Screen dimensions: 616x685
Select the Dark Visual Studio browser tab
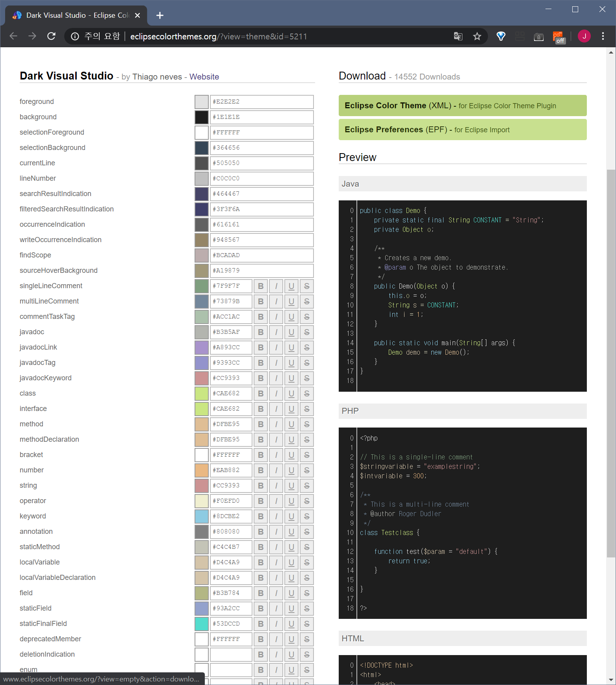76,15
